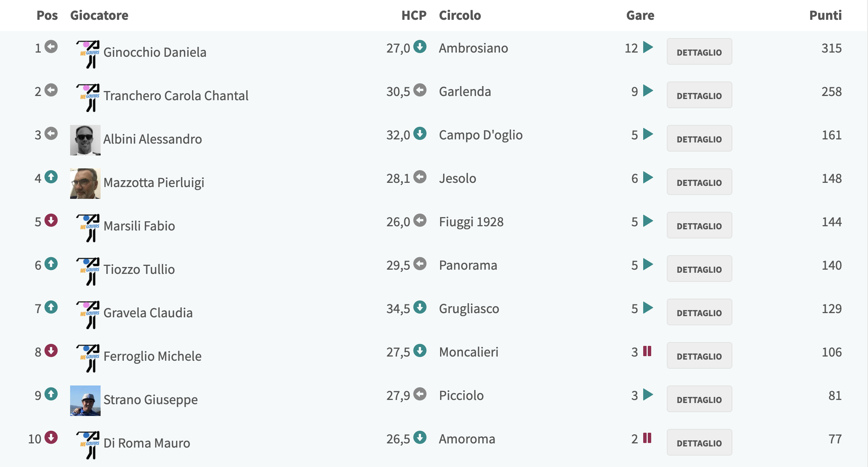Click the green play icon in Ginocchio Daniela's row
The image size is (868, 467).
(x=648, y=47)
